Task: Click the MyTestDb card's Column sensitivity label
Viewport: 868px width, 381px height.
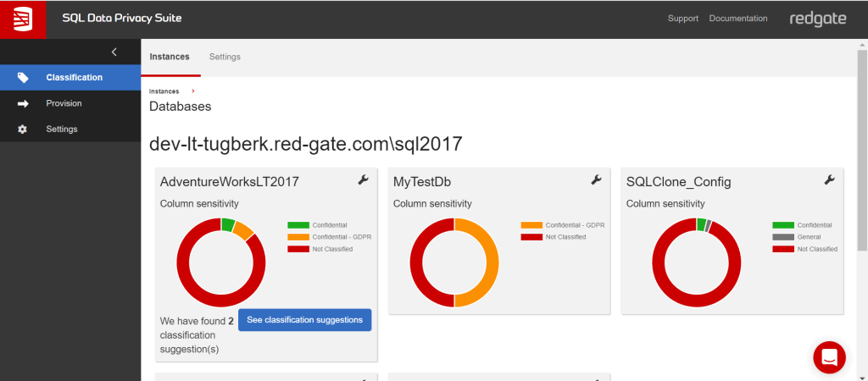Action: (432, 204)
